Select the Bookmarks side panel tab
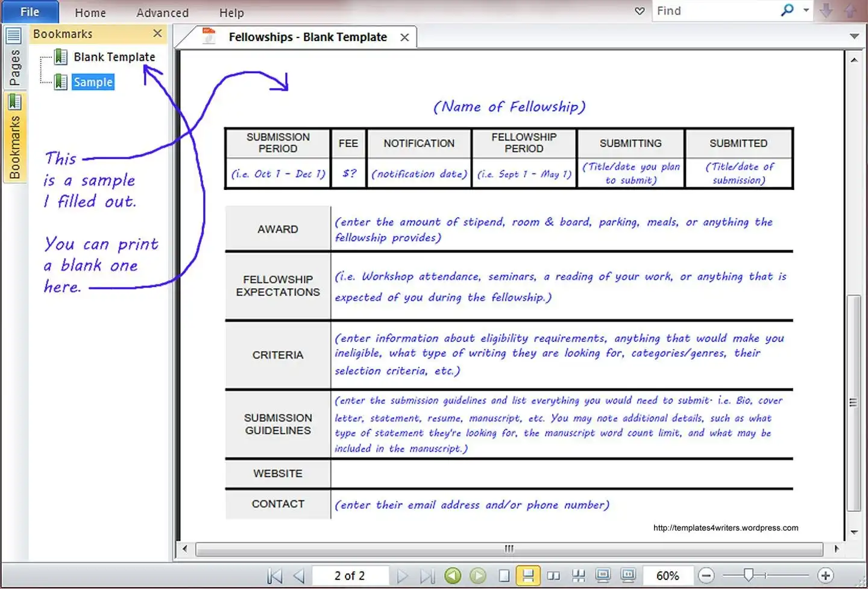Image resolution: width=868 pixels, height=589 pixels. pos(14,137)
